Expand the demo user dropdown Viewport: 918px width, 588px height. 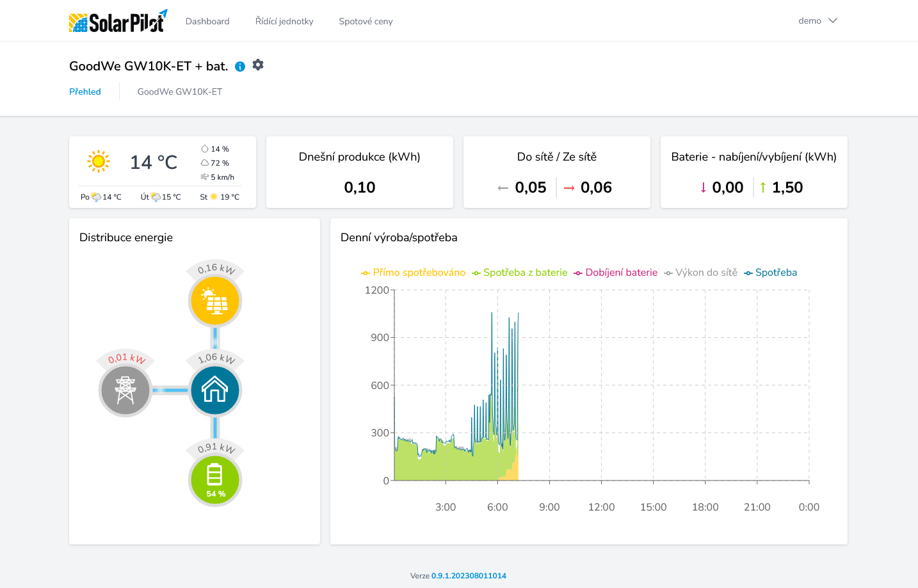click(x=817, y=21)
